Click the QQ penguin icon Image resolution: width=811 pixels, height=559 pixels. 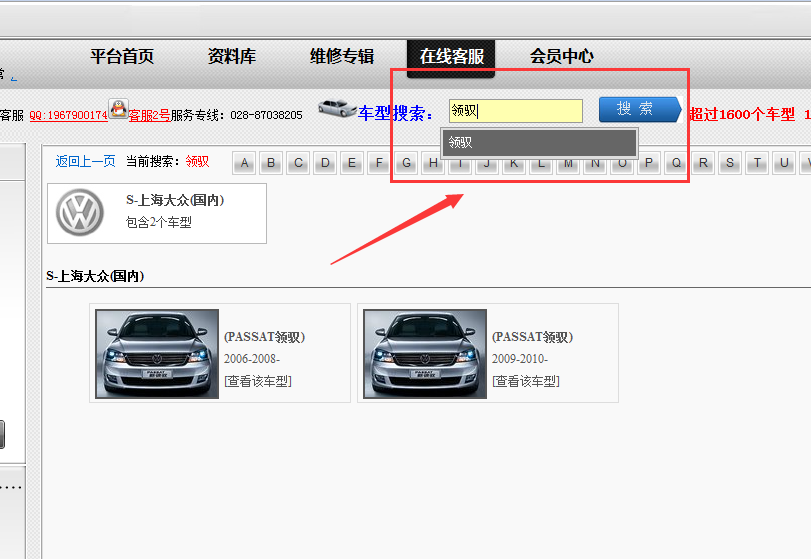(x=118, y=109)
